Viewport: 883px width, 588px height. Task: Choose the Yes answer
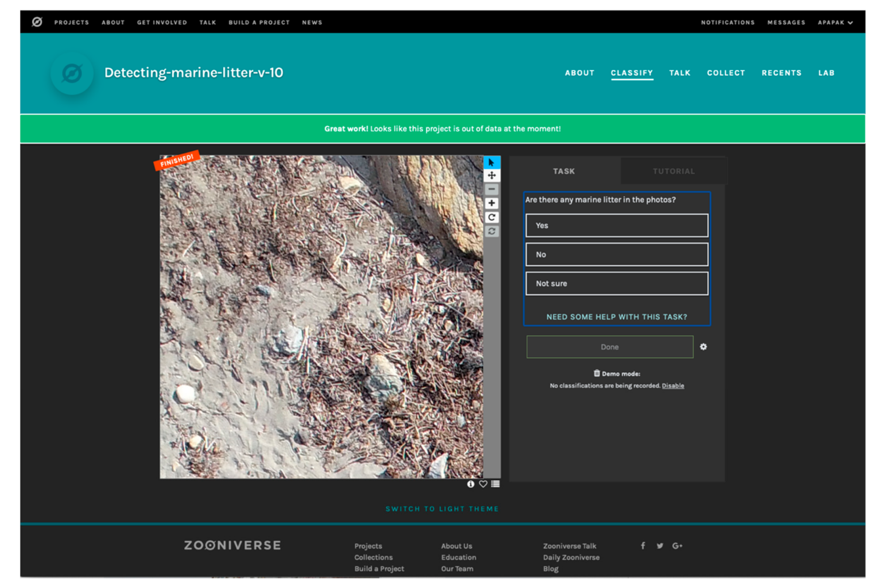tap(617, 225)
